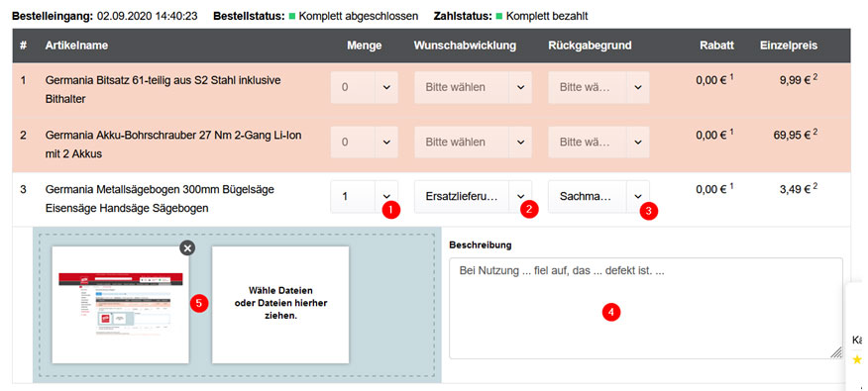Click the green Bestellstatus indicator square
The image size is (868, 391).
pos(291,17)
